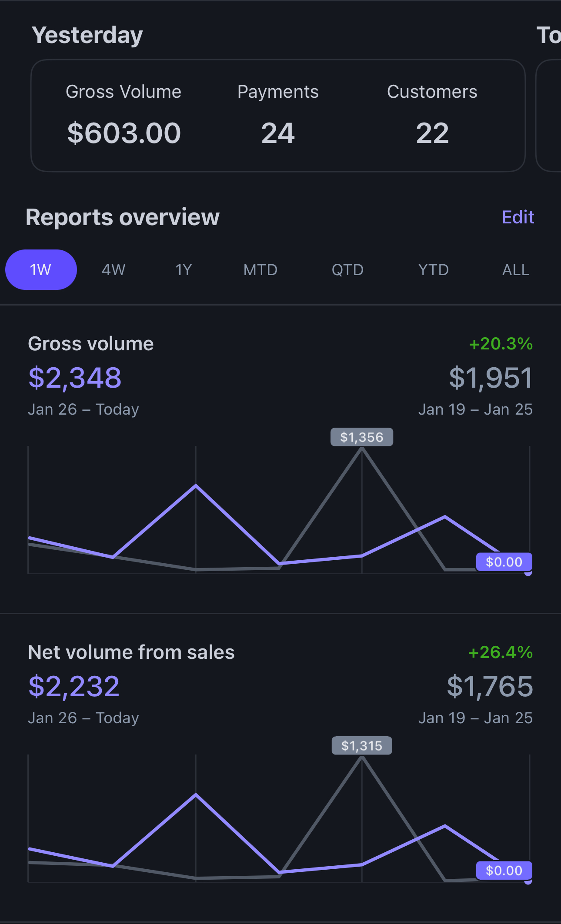
Task: Select the MTD time range tab
Action: pyautogui.click(x=260, y=270)
